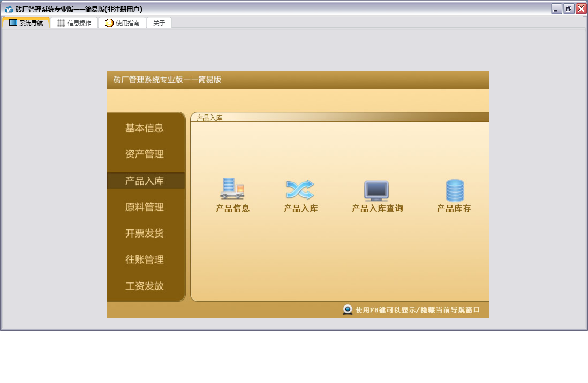Click the 信息操作 tab's grid icon
The height and width of the screenshot is (383, 588).
point(61,23)
